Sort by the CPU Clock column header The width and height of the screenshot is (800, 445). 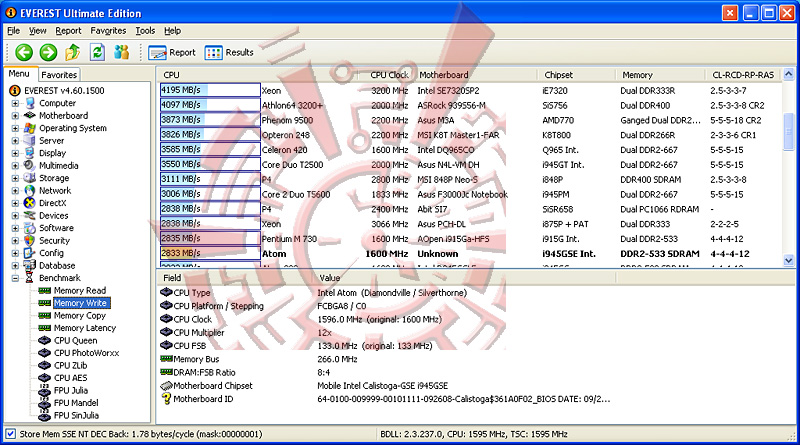(x=389, y=75)
